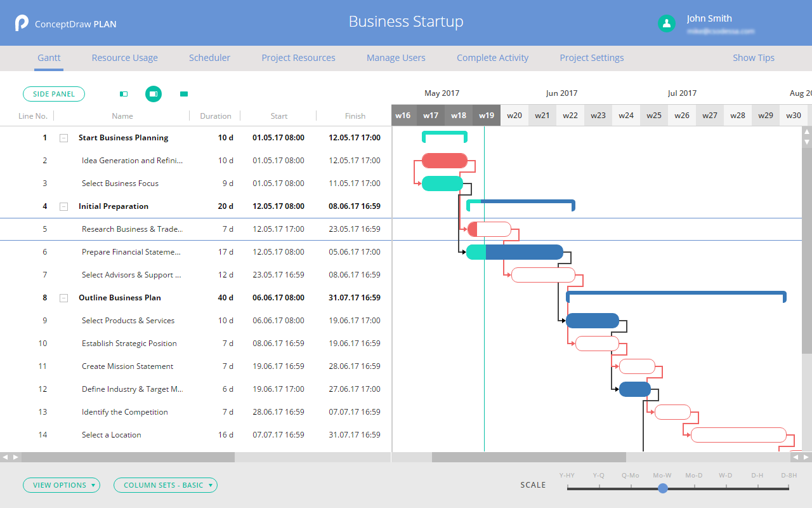Open the Column Sets - Basic dropdown

pyautogui.click(x=166, y=485)
